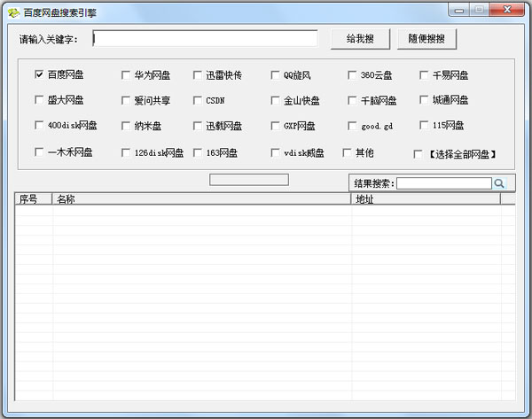Click the 给我搜 search button
Image resolution: width=532 pixels, height=419 pixels.
tap(360, 39)
